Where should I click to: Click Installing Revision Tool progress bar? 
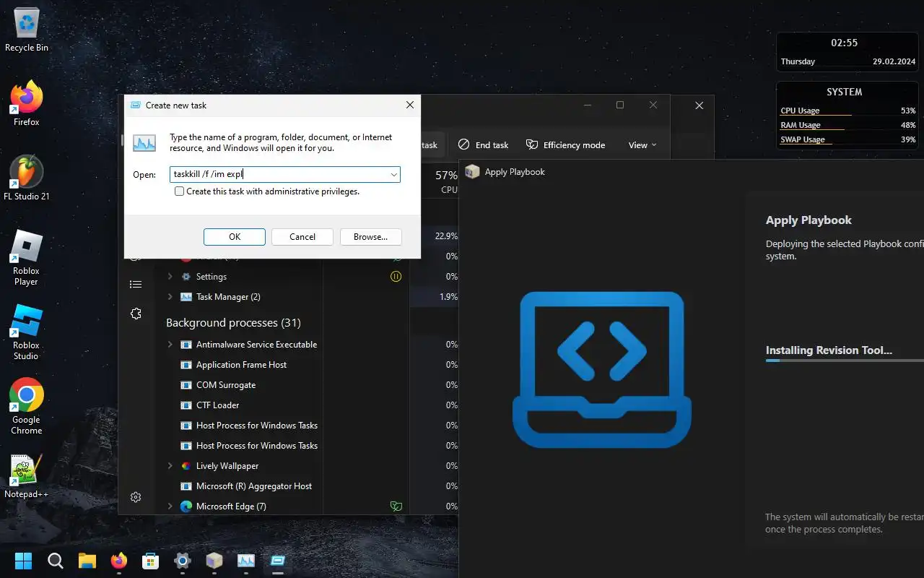[x=845, y=360]
